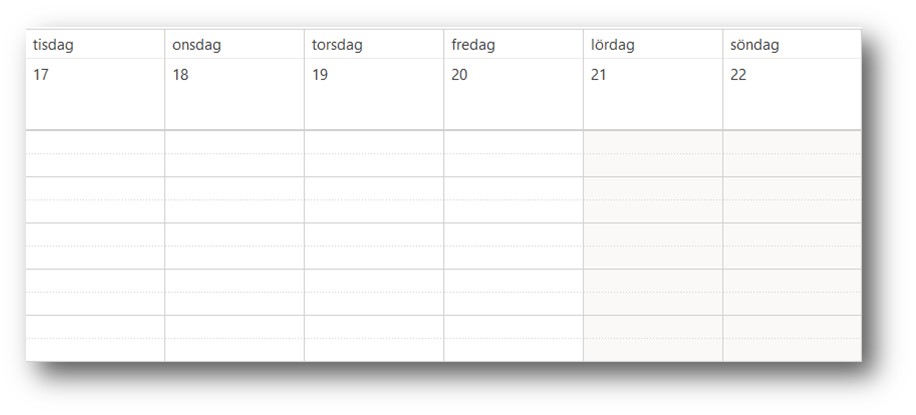
Task: Click the bottom visible time slot under söndag
Action: pos(791,349)
